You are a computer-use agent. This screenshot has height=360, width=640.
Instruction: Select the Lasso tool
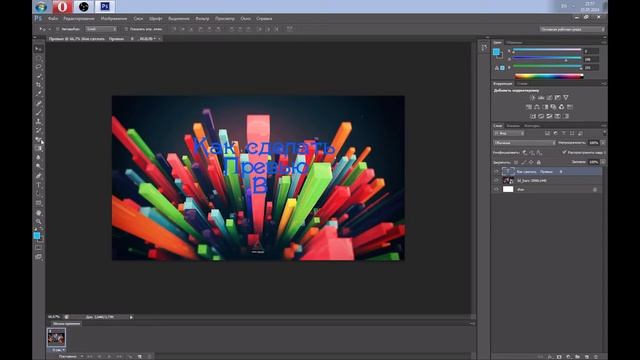(x=38, y=67)
